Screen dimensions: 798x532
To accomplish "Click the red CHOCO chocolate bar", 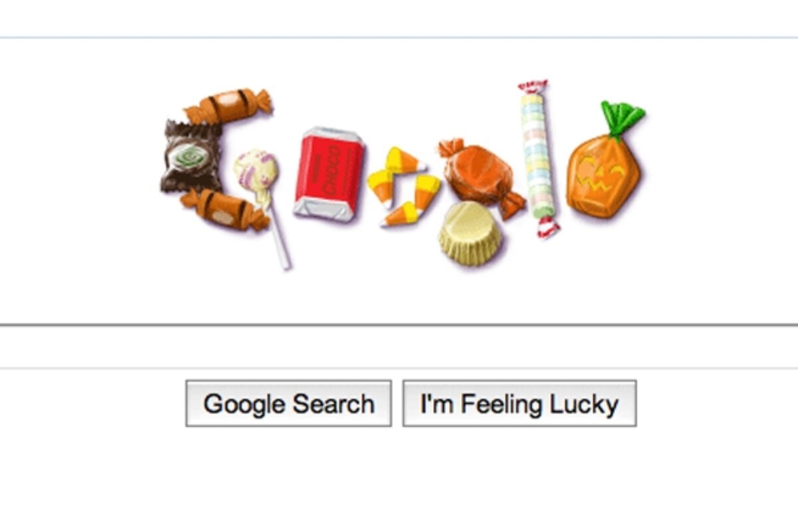I will click(x=329, y=174).
